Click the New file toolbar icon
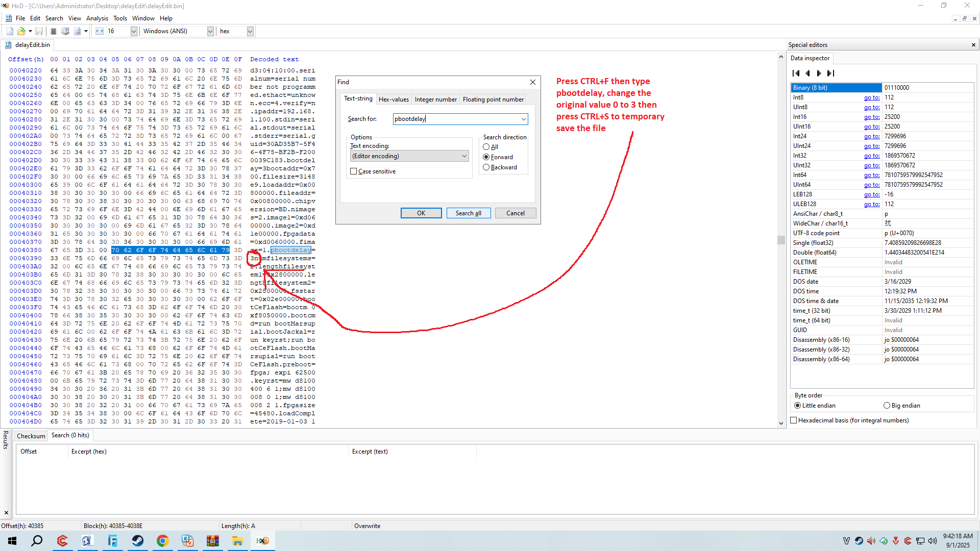980x551 pixels. tap(10, 31)
